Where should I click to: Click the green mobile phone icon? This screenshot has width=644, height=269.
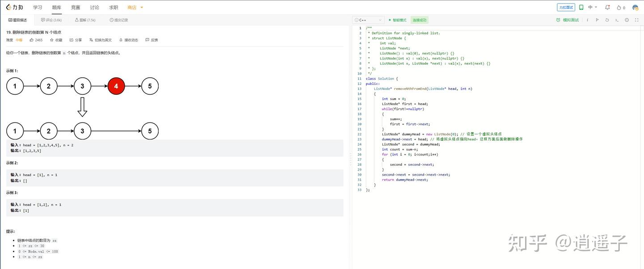pyautogui.click(x=581, y=8)
